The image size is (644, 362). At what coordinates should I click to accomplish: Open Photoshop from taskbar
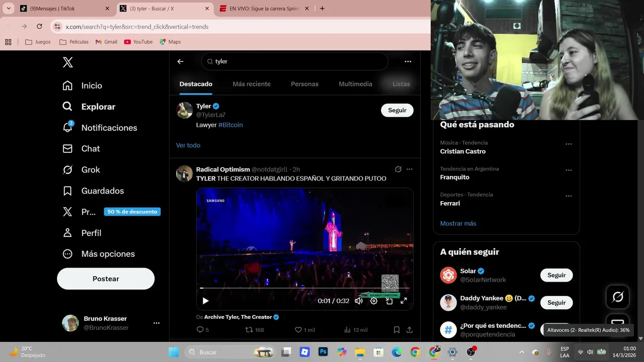point(323,352)
